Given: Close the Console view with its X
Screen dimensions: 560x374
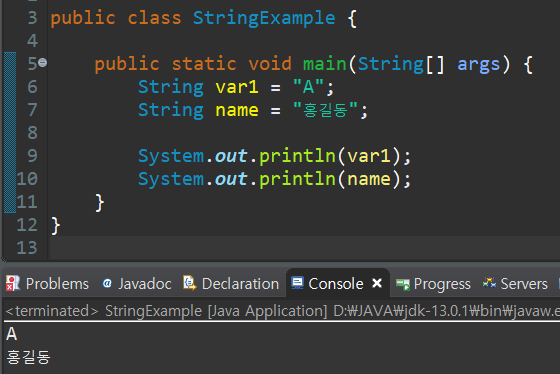Looking at the screenshot, I should click(377, 283).
